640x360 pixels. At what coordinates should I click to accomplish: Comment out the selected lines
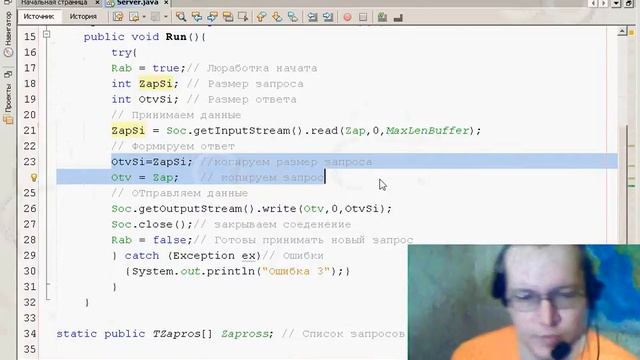coord(382,17)
